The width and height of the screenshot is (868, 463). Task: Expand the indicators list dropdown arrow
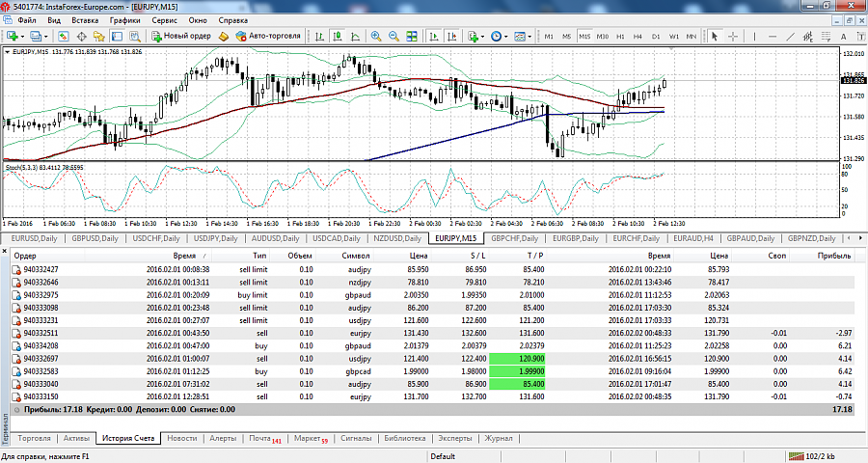click(x=483, y=37)
